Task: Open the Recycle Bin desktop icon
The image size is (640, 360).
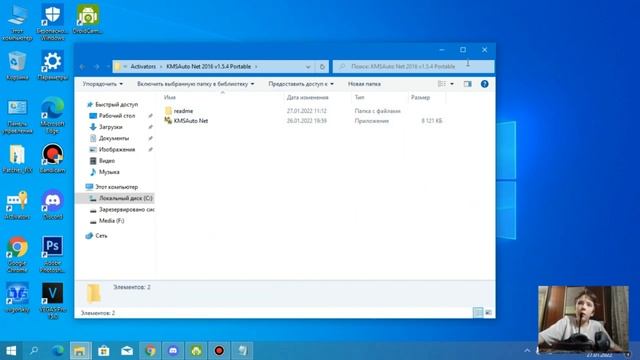Action: (17, 65)
